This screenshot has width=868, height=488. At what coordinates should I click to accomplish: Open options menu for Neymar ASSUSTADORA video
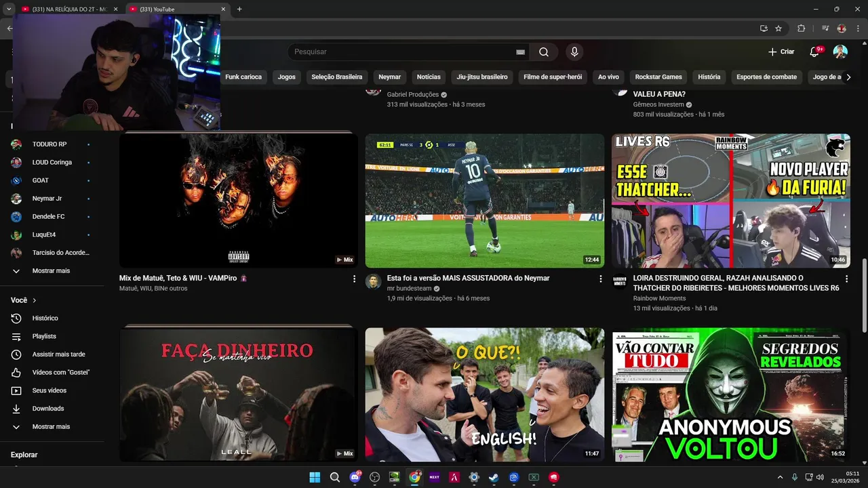click(600, 279)
